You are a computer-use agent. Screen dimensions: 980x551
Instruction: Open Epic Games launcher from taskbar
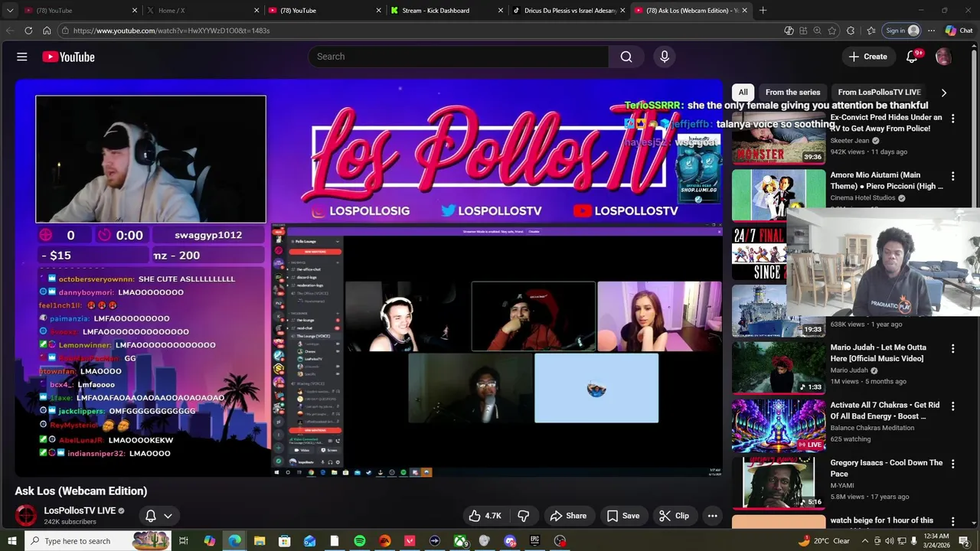coord(535,541)
